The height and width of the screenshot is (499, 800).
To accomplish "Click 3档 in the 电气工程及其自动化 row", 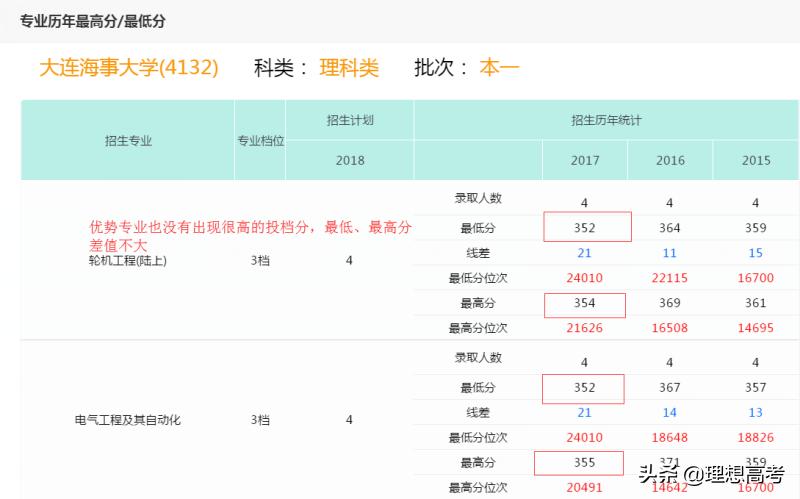I will point(260,420).
